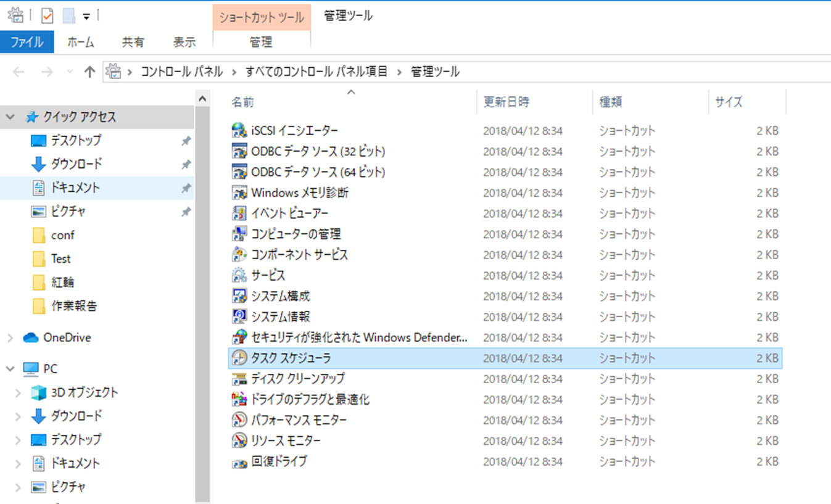Click the up-one-level navigation arrow

pos(90,72)
